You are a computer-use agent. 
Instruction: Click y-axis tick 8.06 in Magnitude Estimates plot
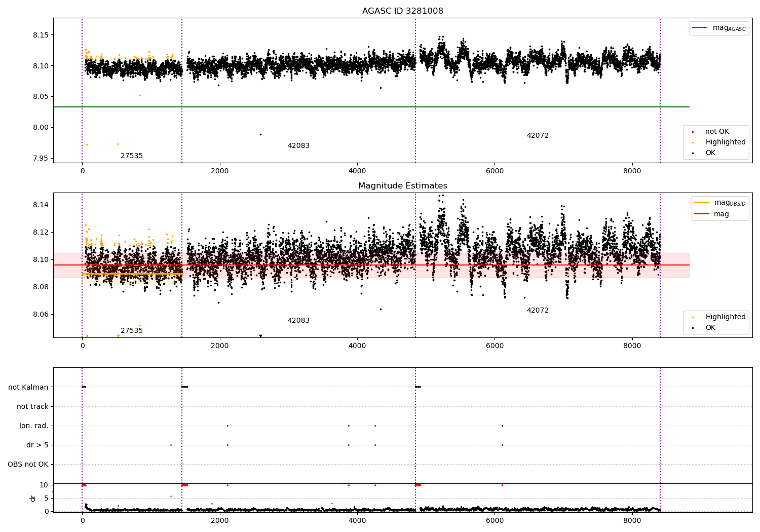40,315
